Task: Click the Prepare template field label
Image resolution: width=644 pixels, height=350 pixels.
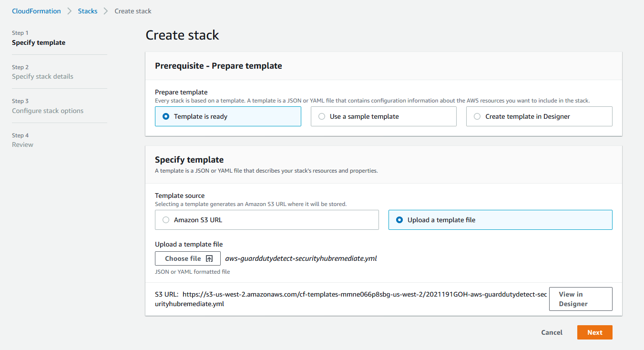Action: [x=181, y=92]
